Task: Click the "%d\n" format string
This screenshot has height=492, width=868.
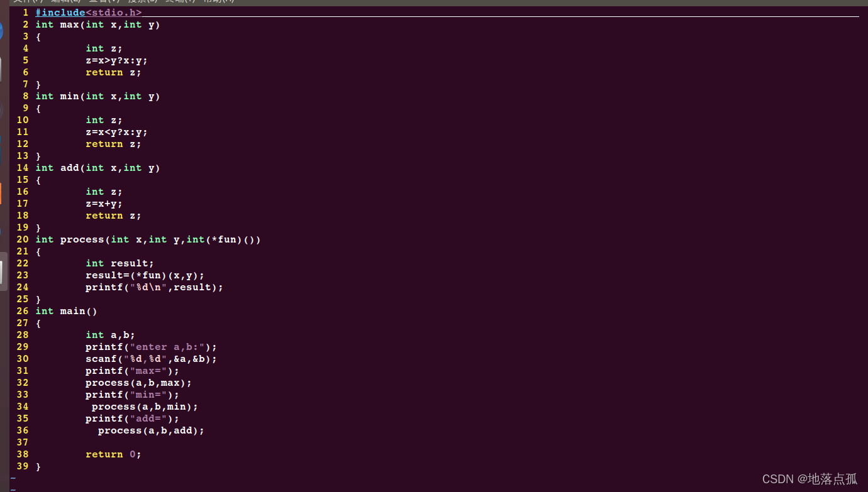Action: coord(148,287)
